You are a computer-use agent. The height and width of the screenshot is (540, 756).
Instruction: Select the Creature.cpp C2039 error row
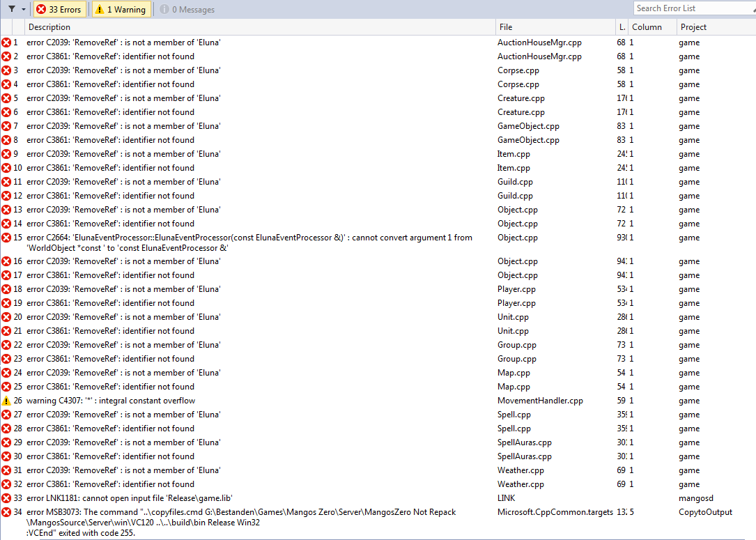tap(123, 98)
